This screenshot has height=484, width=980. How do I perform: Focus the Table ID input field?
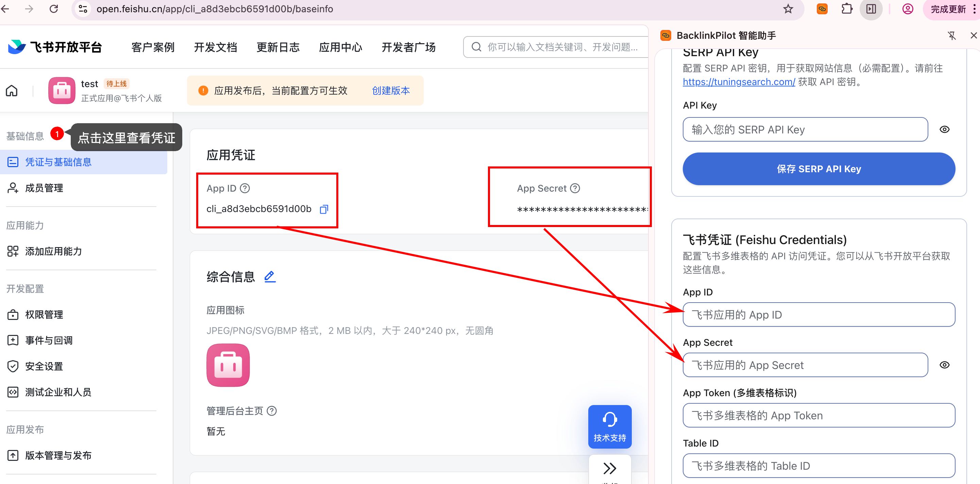click(x=819, y=465)
